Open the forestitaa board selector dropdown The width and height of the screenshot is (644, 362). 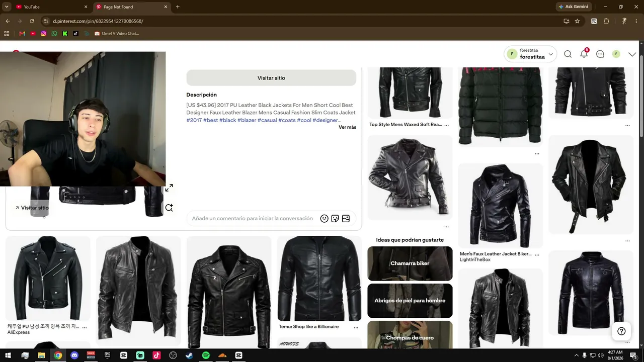pos(530,54)
